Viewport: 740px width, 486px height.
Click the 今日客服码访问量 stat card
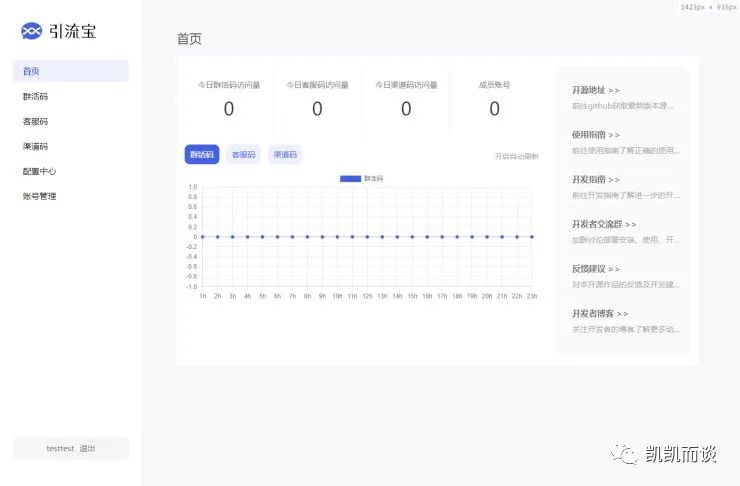pos(317,100)
